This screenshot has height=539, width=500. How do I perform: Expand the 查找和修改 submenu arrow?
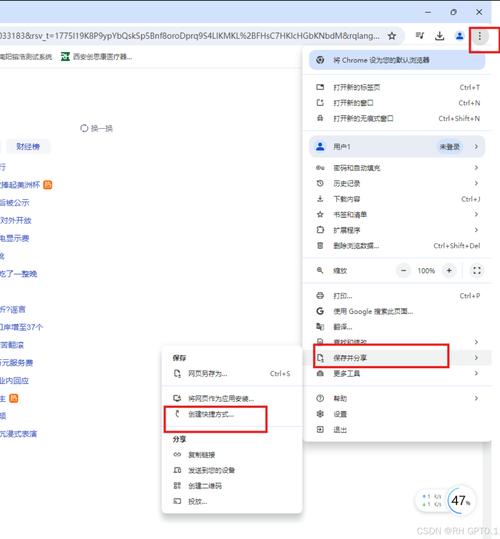coord(476,342)
